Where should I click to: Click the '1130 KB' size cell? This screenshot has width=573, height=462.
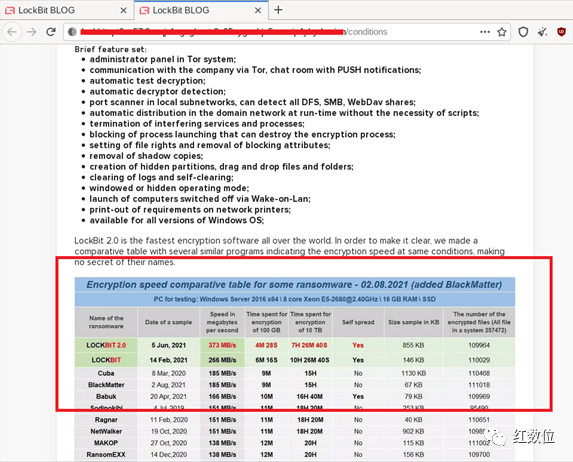413,373
